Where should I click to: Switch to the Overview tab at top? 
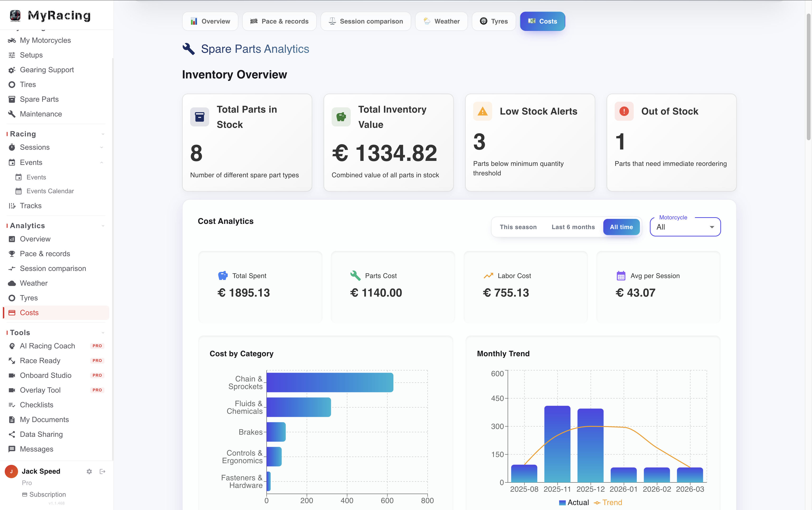210,21
